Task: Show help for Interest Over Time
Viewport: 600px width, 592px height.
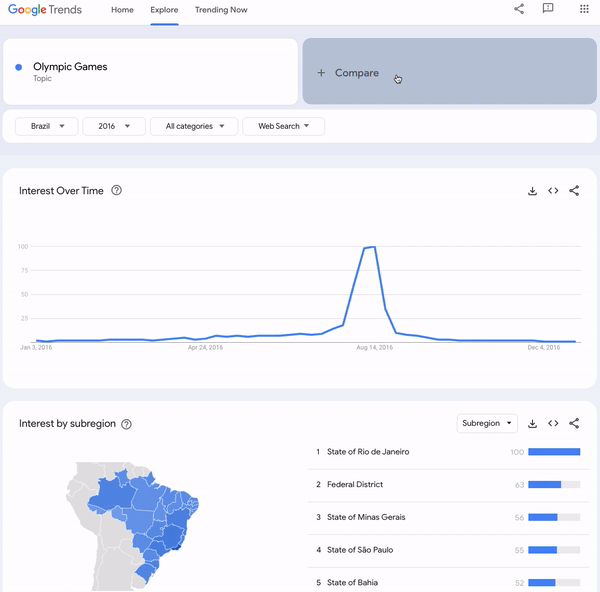Action: click(116, 190)
